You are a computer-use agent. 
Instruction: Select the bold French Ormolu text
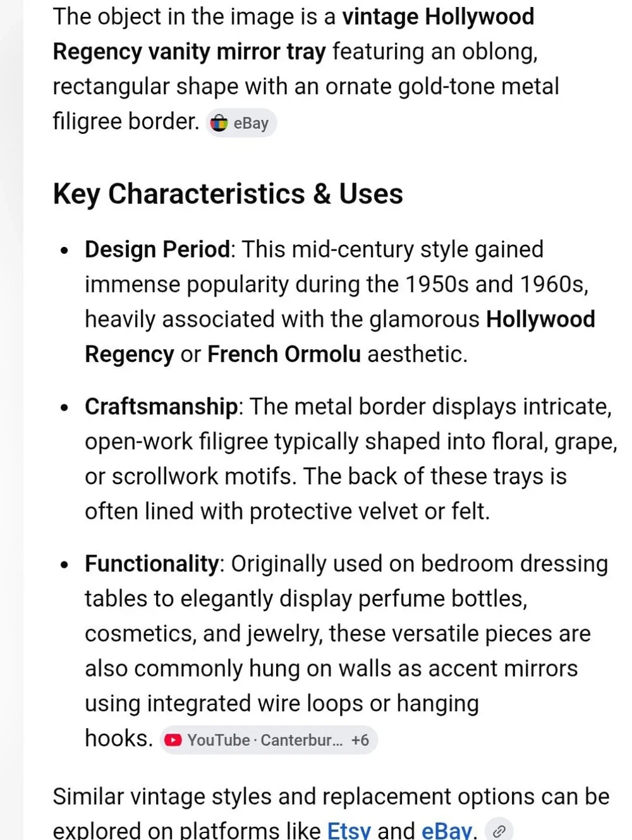coord(284,354)
